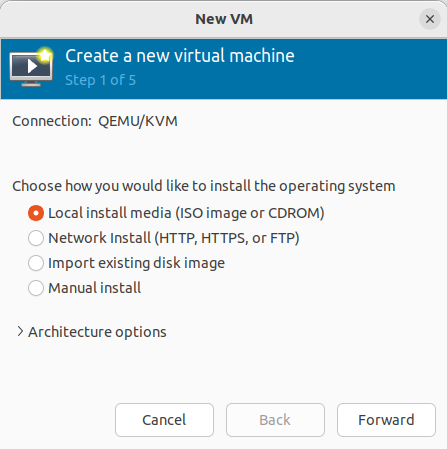The height and width of the screenshot is (449, 447).
Task: Click the Architecture options label text
Action: 97,332
